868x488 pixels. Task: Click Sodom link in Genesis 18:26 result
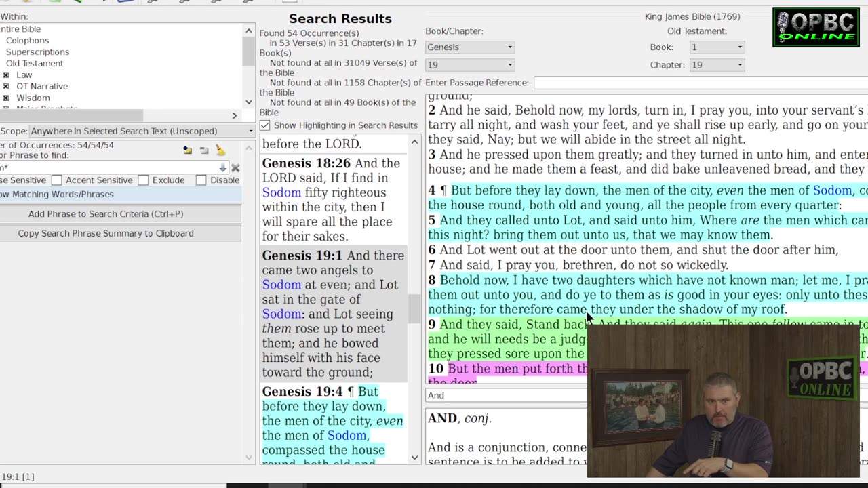click(281, 192)
